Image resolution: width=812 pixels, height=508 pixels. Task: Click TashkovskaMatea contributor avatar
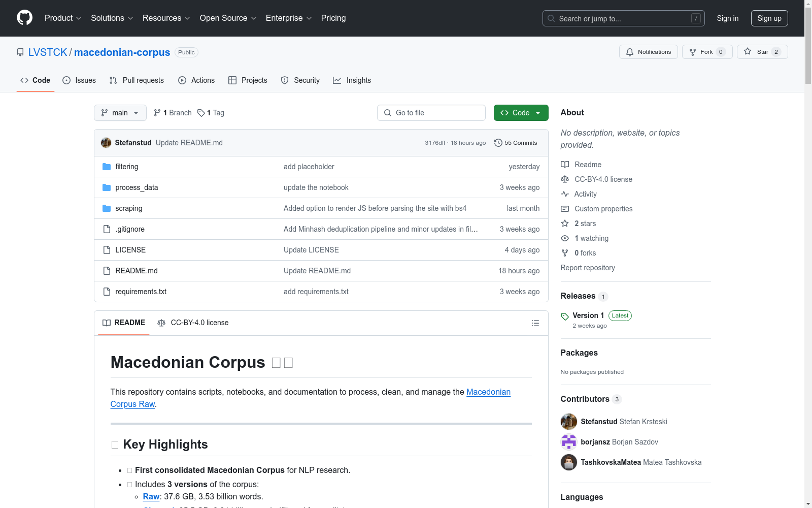click(569, 462)
